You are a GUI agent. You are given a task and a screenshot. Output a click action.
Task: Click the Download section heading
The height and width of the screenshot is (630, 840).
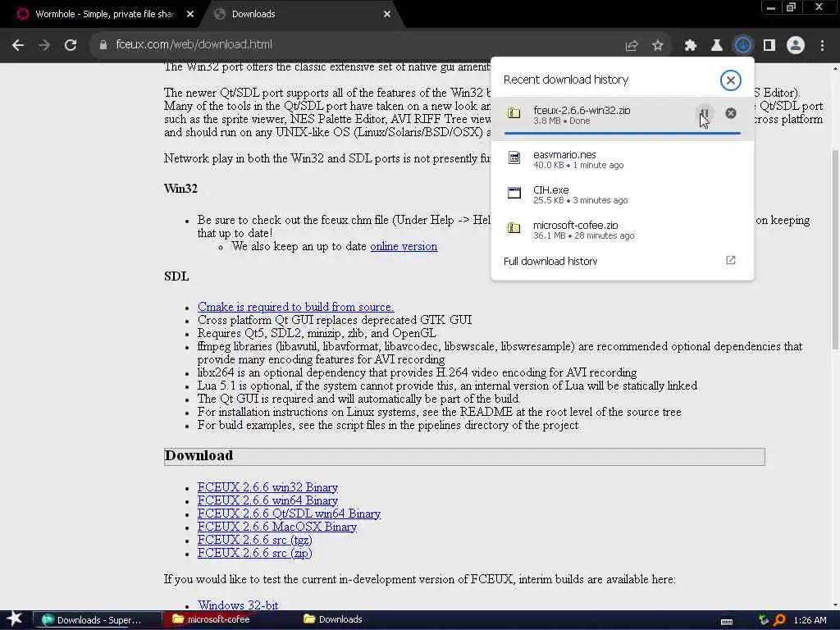(199, 456)
